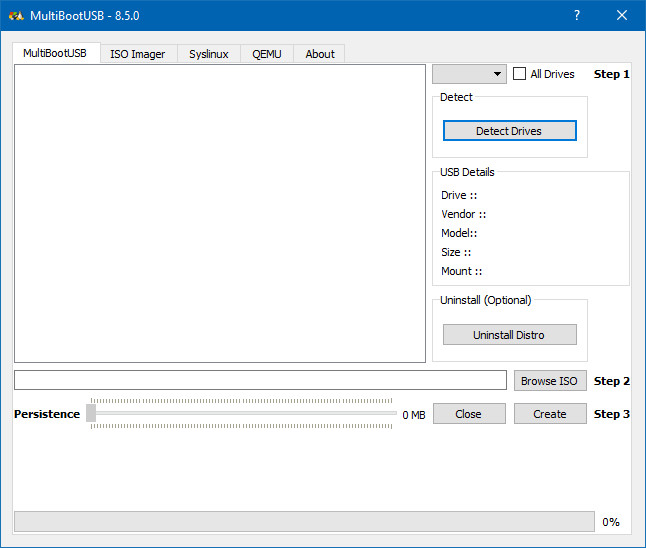Click the Uninstall Distro button
The height and width of the screenshot is (548, 646).
tap(510, 335)
